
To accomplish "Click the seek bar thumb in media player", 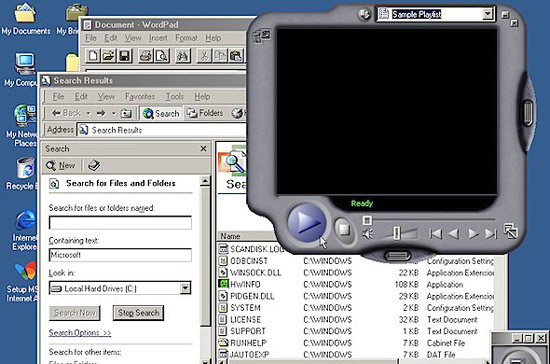I will pyautogui.click(x=367, y=220).
